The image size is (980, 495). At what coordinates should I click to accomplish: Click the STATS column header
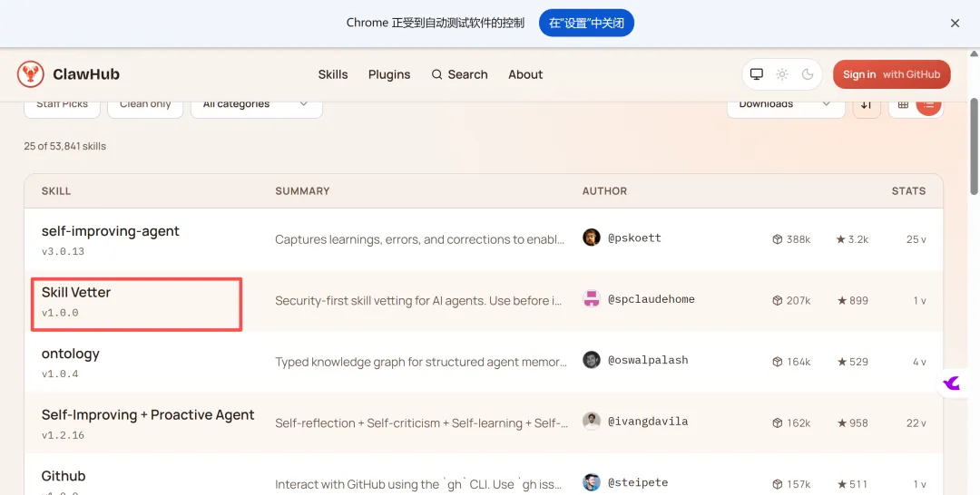pos(908,191)
